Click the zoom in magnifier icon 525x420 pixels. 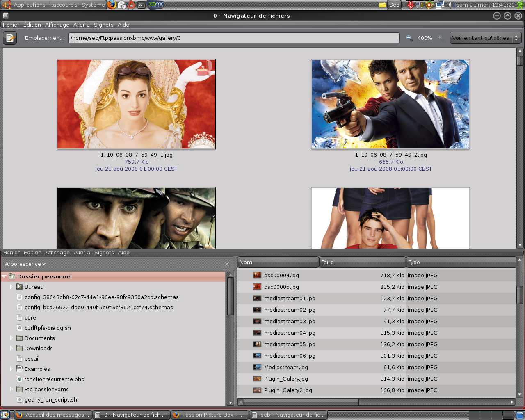tap(440, 38)
